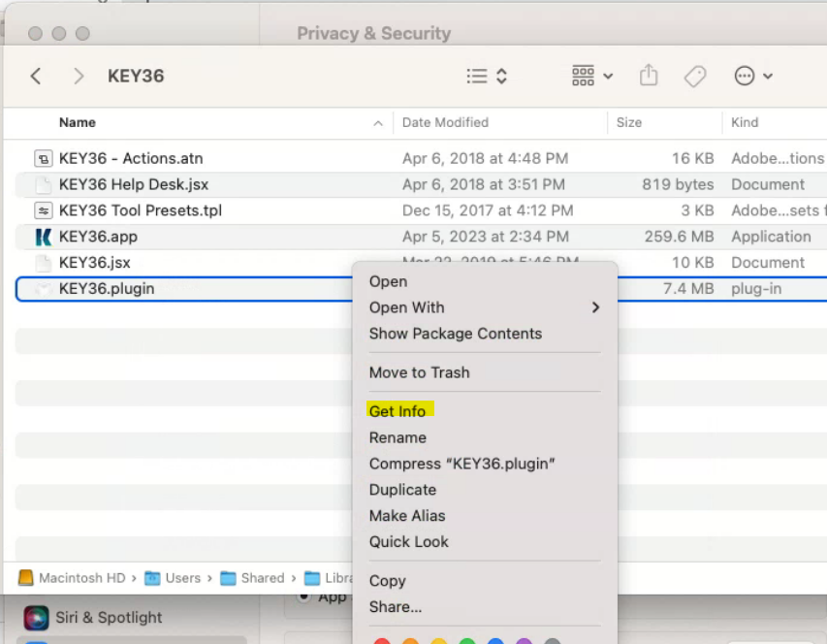
Task: Select the KEY36.jsx file name
Action: [x=95, y=263]
